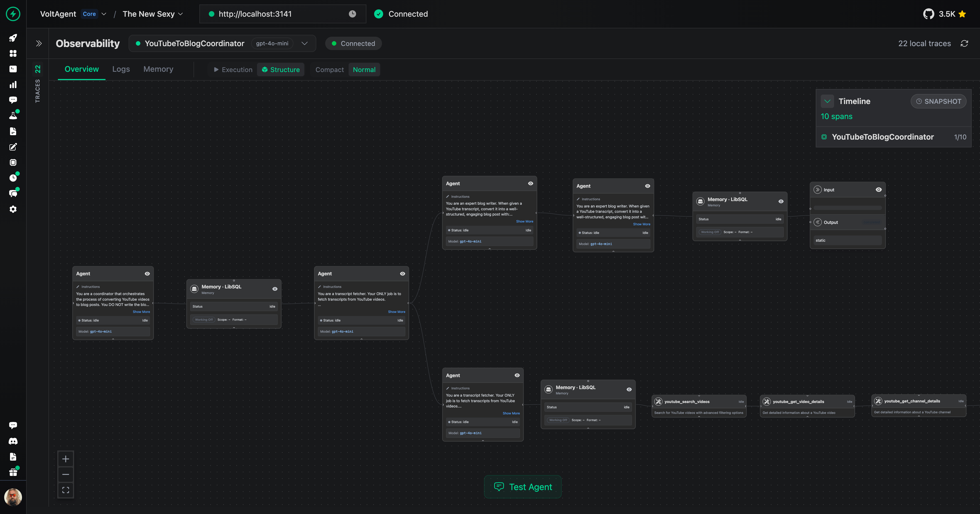Click the zoom in plus button
The width and height of the screenshot is (980, 514).
click(65, 459)
